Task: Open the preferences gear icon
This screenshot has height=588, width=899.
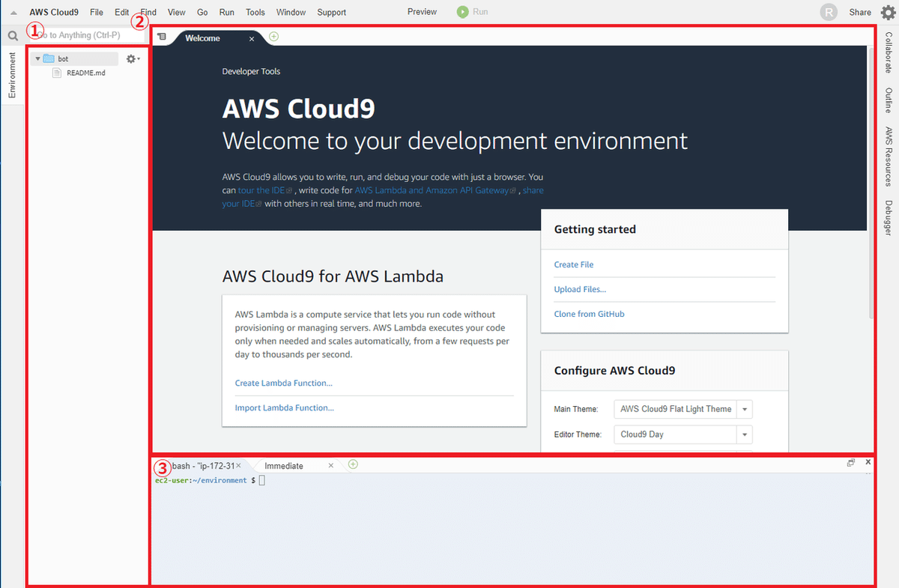Action: tap(887, 12)
